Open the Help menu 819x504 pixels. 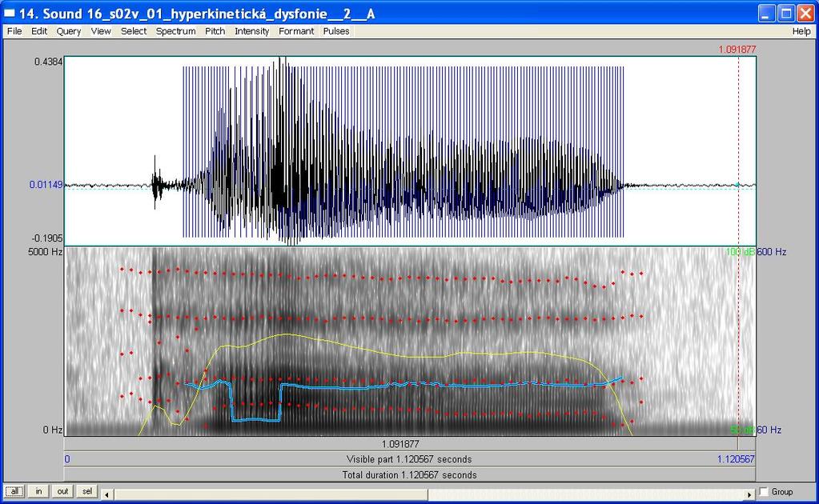(801, 31)
